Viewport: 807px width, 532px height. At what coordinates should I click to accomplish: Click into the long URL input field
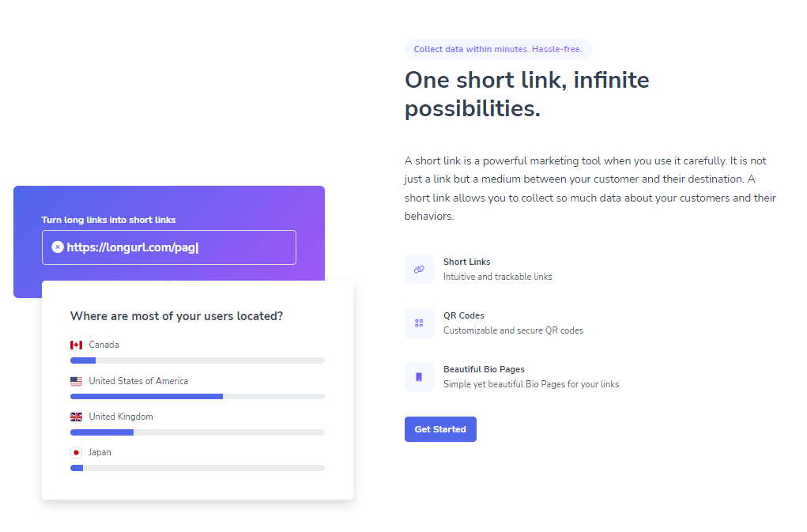(x=169, y=247)
